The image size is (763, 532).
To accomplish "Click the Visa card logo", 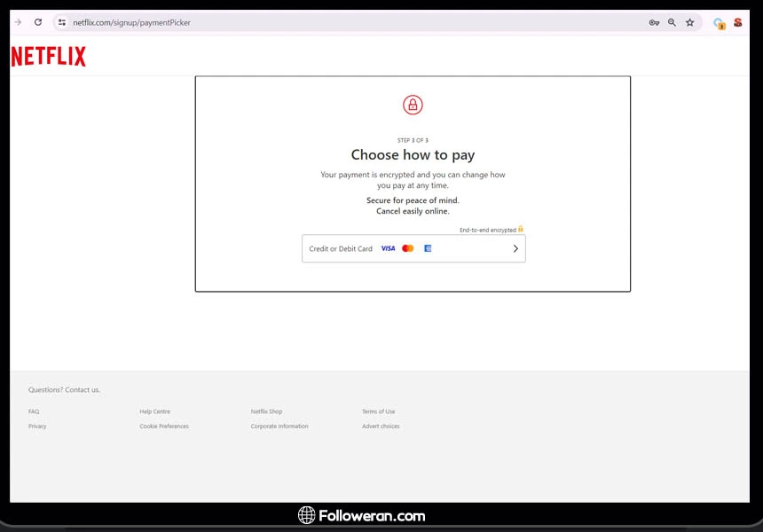I will [388, 248].
